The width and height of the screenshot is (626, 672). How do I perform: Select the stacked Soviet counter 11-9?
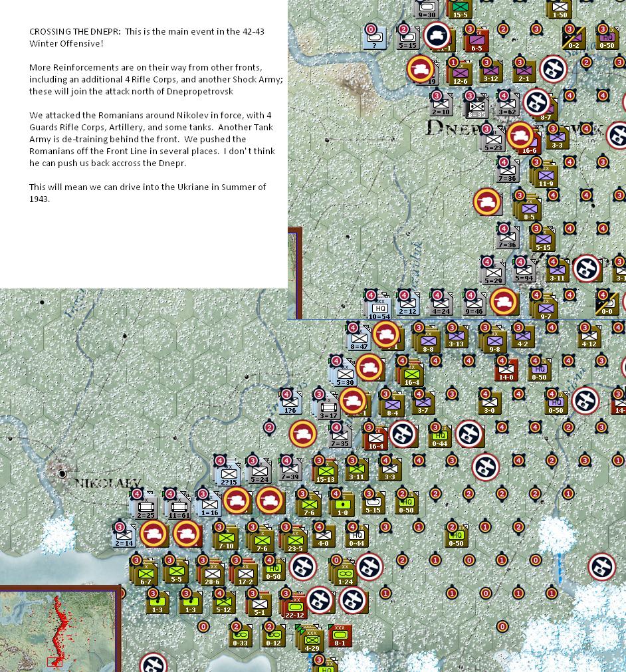[546, 177]
